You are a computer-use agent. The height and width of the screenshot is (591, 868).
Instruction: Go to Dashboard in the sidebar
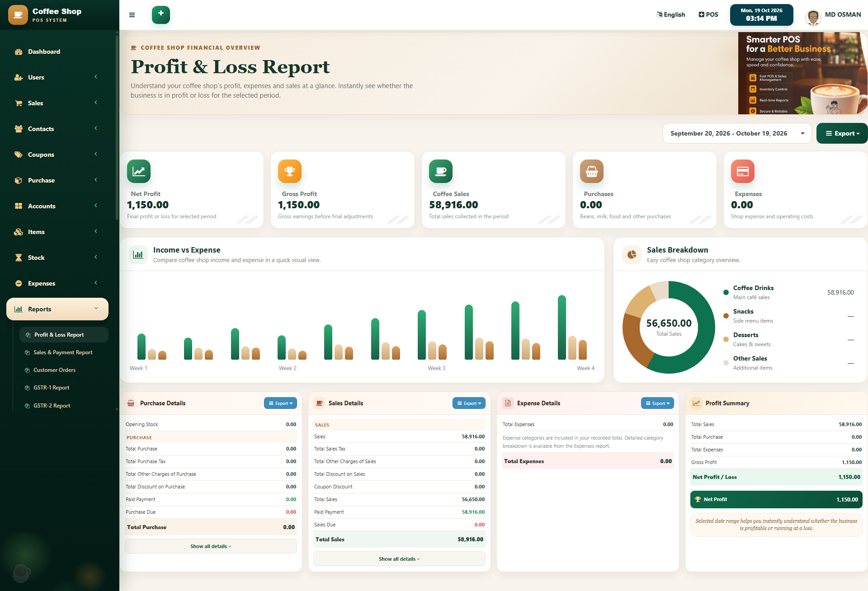click(x=57, y=52)
